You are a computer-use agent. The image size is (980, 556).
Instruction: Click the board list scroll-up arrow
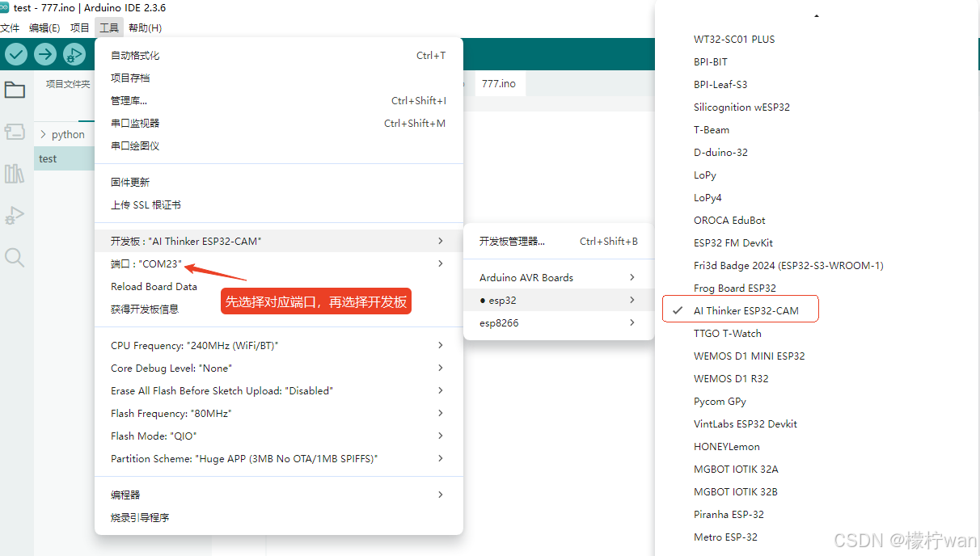coord(817,15)
